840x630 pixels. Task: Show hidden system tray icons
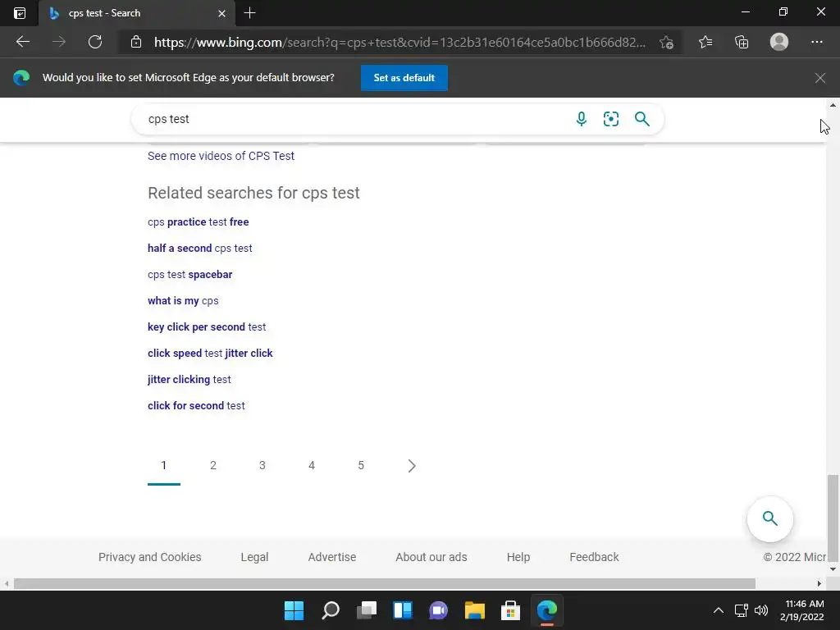[719, 610]
